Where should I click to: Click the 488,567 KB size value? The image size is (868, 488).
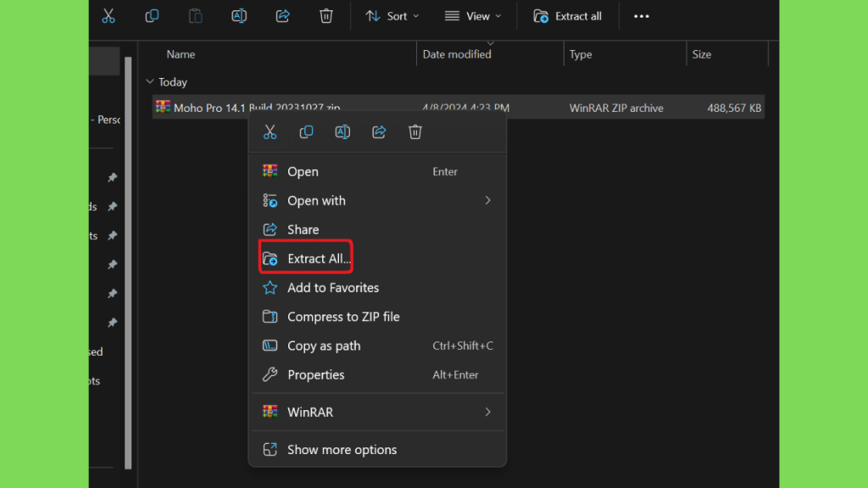coord(734,108)
